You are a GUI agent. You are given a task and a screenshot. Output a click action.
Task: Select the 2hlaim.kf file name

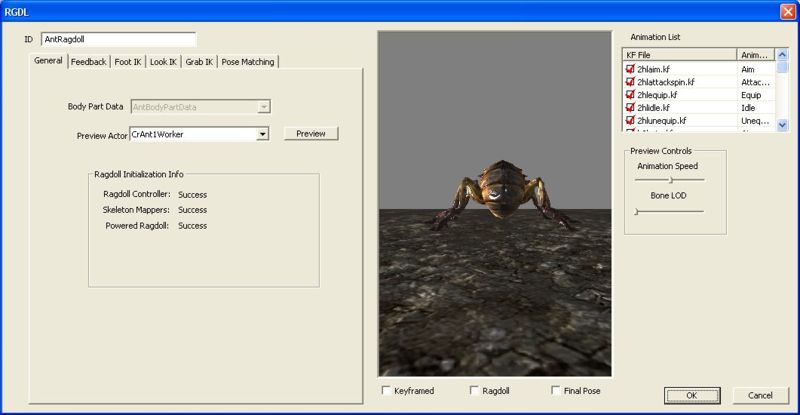(x=653, y=69)
